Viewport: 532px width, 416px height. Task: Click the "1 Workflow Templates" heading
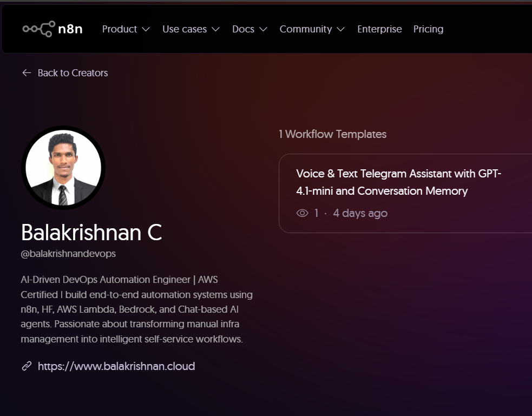pyautogui.click(x=332, y=134)
